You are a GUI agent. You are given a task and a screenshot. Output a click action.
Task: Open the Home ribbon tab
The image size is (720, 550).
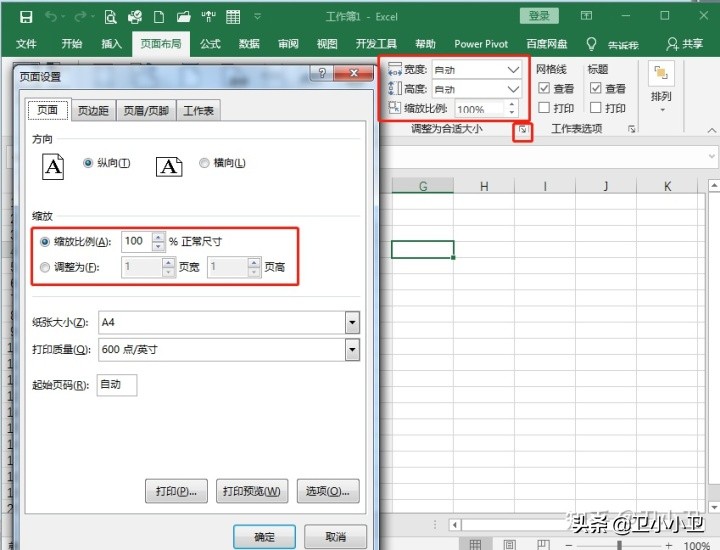pos(72,44)
